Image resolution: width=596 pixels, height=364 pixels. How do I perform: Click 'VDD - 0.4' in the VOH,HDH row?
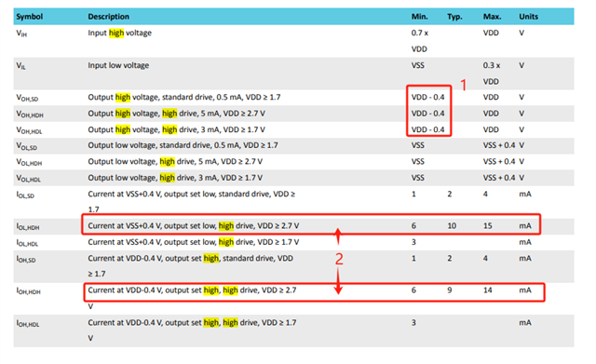point(428,114)
